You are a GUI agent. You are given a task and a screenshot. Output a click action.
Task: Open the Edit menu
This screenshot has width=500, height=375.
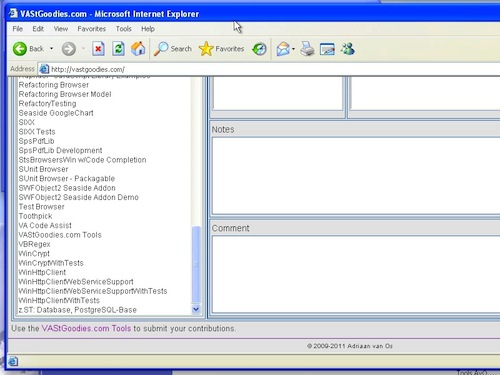pyautogui.click(x=38, y=29)
